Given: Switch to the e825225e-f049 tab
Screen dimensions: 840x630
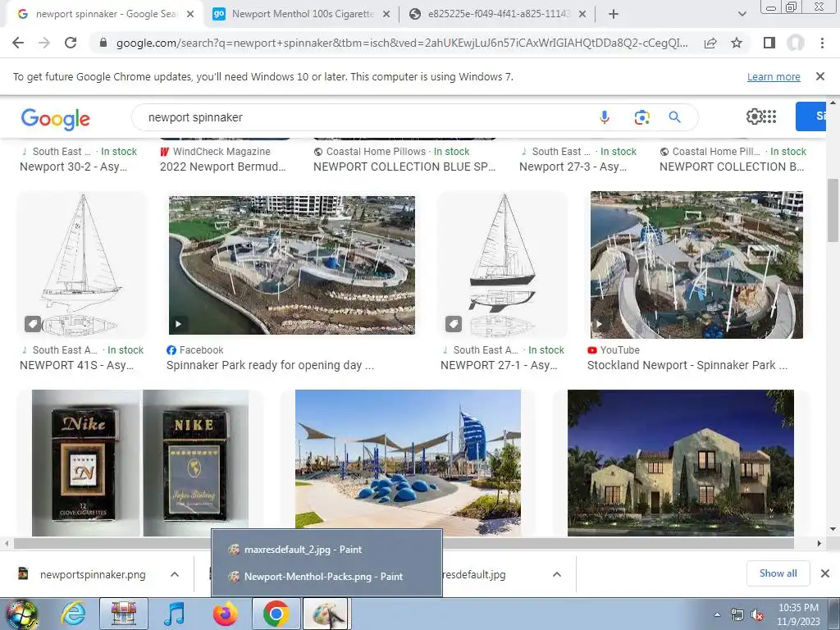Looking at the screenshot, I should [x=498, y=14].
